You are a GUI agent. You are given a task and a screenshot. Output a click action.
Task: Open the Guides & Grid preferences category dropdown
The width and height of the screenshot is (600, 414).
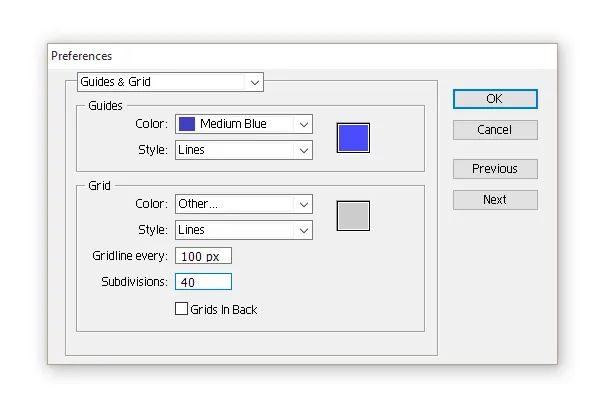pos(170,82)
